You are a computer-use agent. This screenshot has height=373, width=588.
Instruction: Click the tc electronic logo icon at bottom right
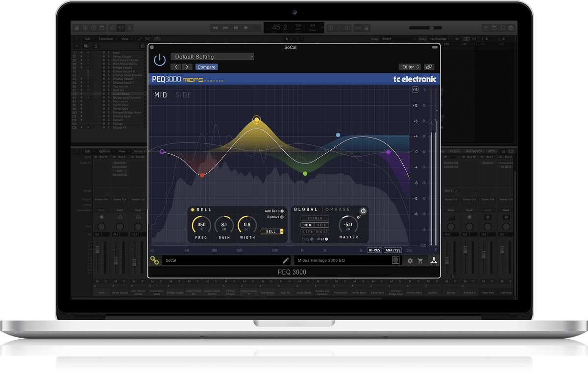tap(433, 260)
